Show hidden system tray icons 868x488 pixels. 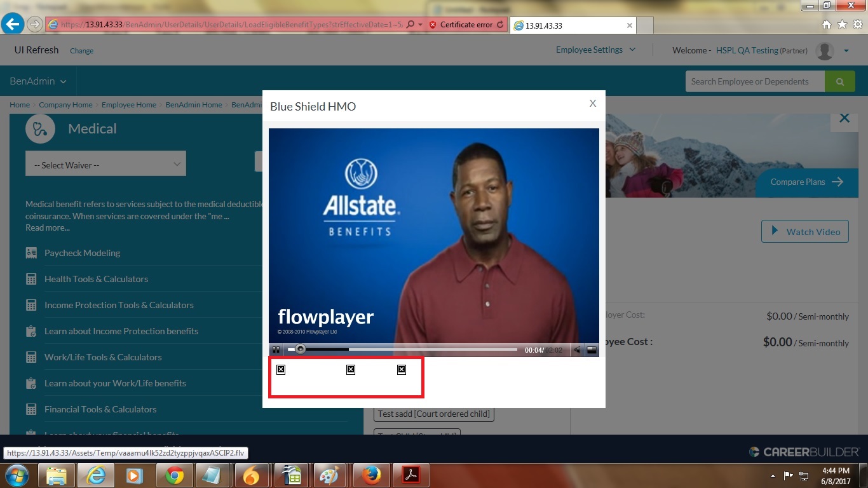tap(773, 476)
